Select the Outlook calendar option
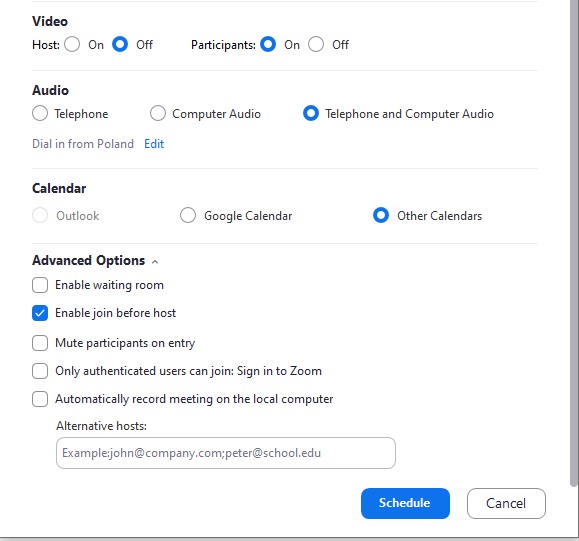The height and width of the screenshot is (541, 579). pos(40,215)
